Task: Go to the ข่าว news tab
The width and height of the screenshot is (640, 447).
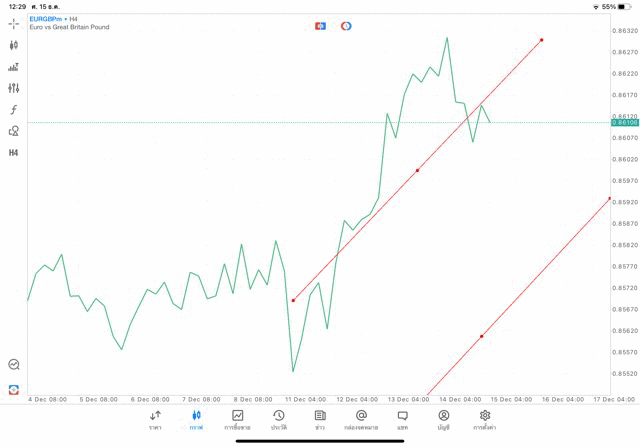Action: point(320,420)
